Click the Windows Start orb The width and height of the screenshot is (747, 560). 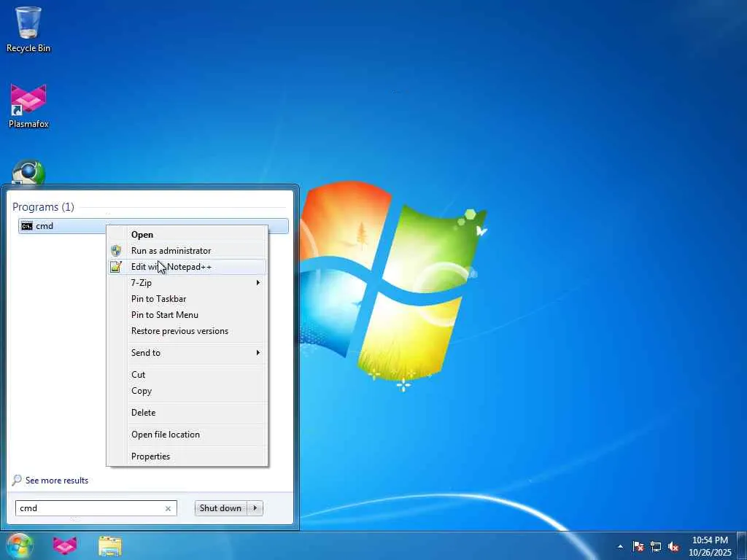20,545
